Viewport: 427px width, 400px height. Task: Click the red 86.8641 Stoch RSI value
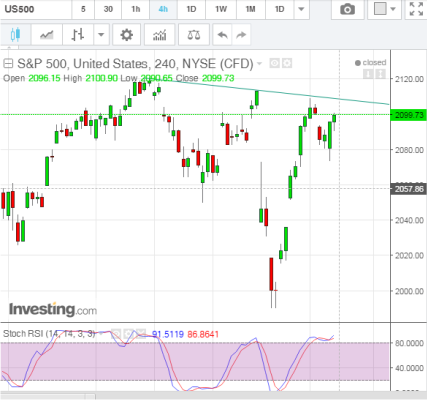203,334
